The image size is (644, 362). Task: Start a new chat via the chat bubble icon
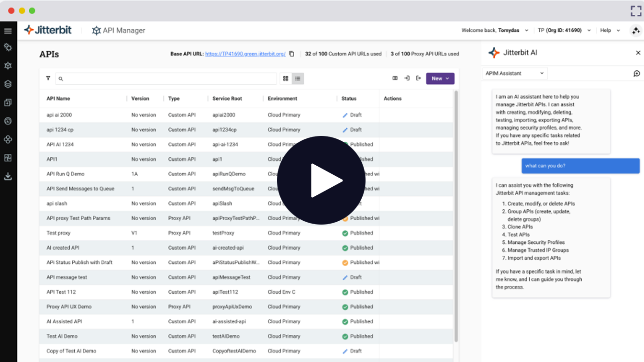(x=636, y=73)
